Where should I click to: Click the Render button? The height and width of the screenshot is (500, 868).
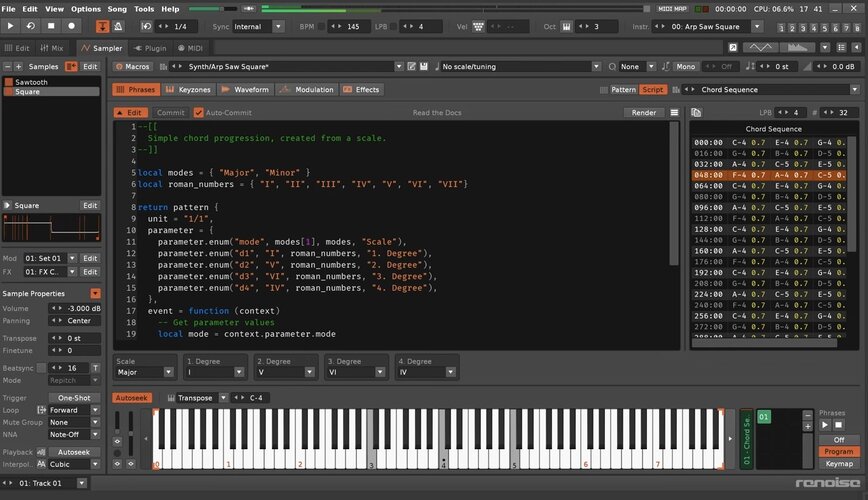point(644,112)
